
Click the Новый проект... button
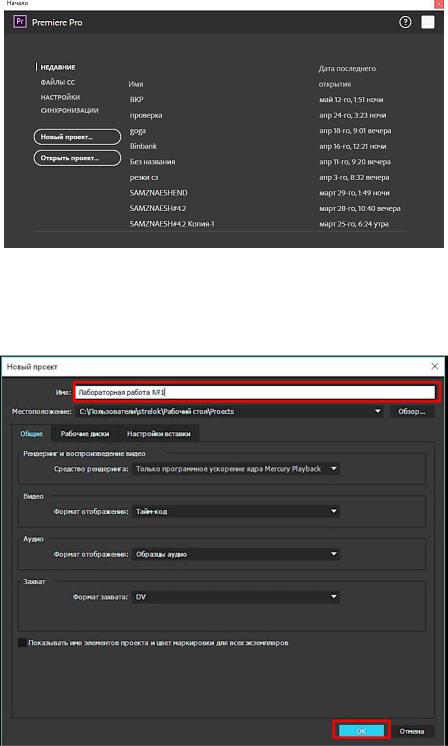point(77,137)
